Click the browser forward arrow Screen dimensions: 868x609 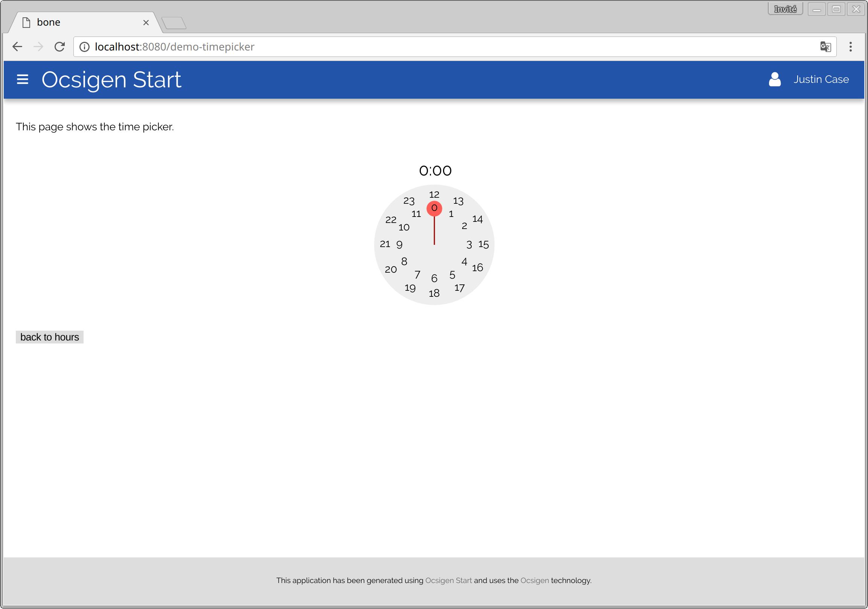(x=38, y=47)
